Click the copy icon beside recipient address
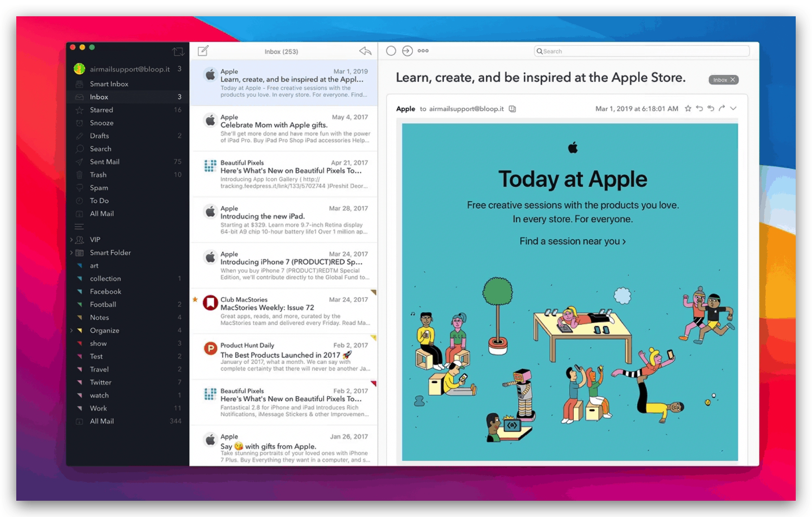812x517 pixels. click(512, 109)
